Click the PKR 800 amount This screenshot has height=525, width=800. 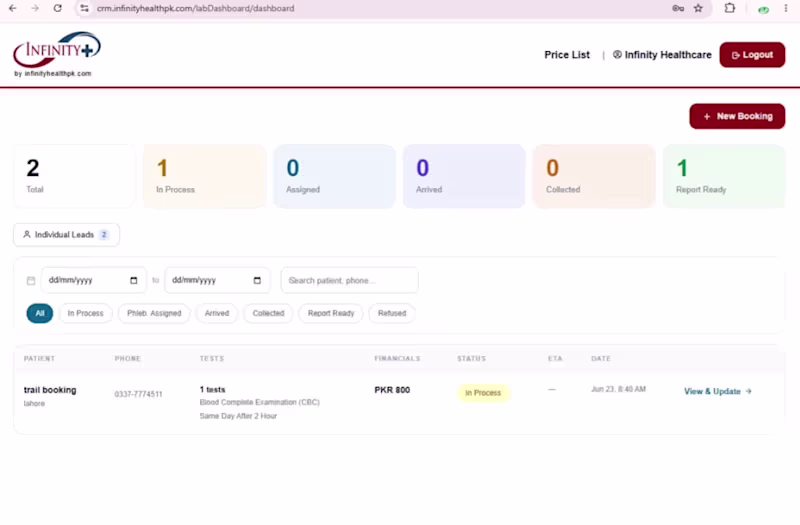(x=392, y=390)
